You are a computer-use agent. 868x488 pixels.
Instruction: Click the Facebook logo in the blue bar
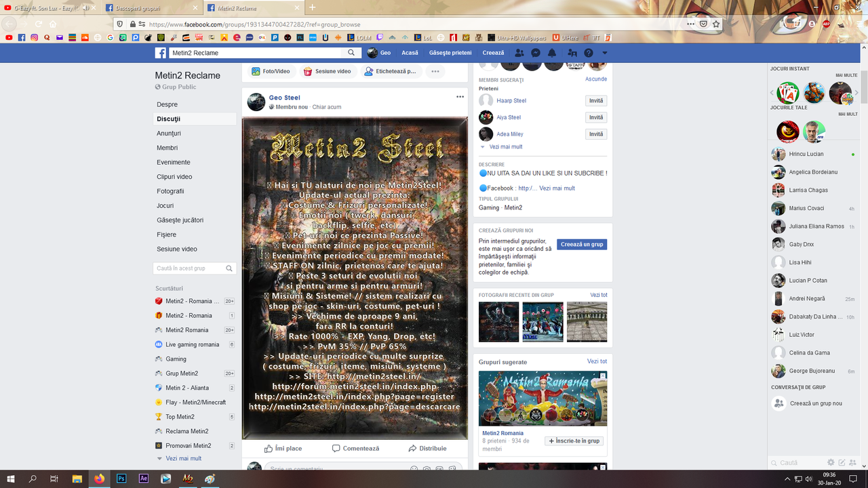click(x=161, y=53)
